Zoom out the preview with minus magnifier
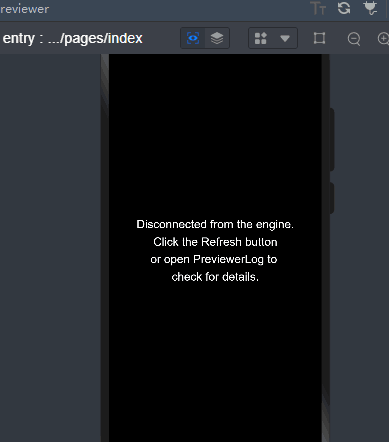The height and width of the screenshot is (442, 389). tap(354, 39)
